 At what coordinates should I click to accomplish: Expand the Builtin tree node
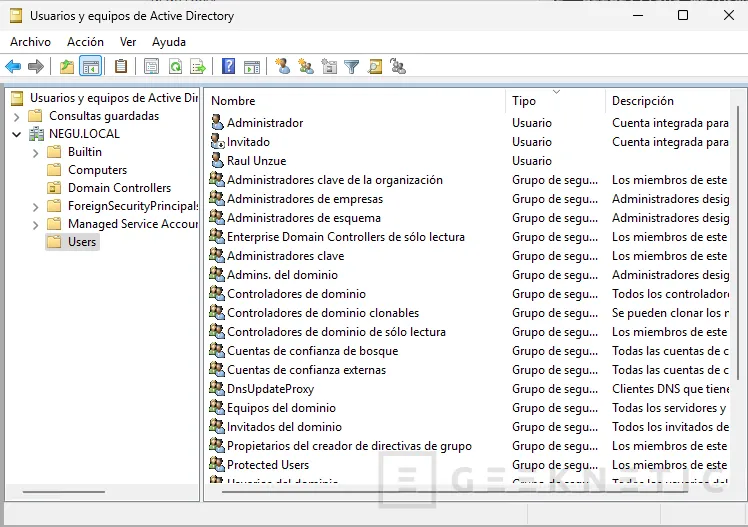coord(35,153)
